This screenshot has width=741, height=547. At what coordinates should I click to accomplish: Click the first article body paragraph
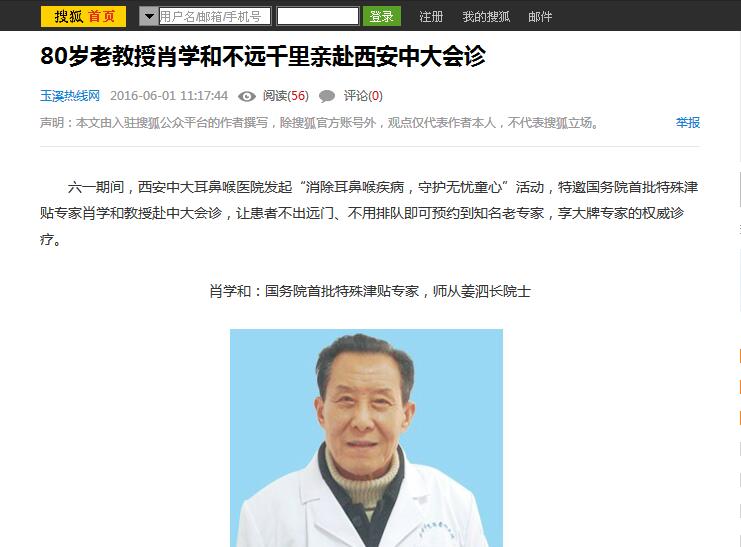pyautogui.click(x=369, y=213)
